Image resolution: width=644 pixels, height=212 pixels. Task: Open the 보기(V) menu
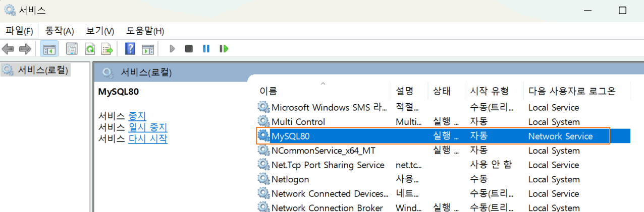[100, 31]
